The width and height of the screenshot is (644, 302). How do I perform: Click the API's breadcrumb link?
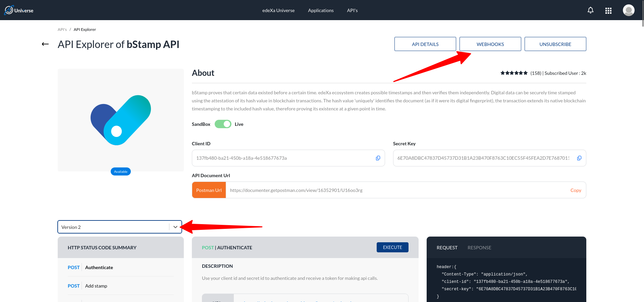62,30
